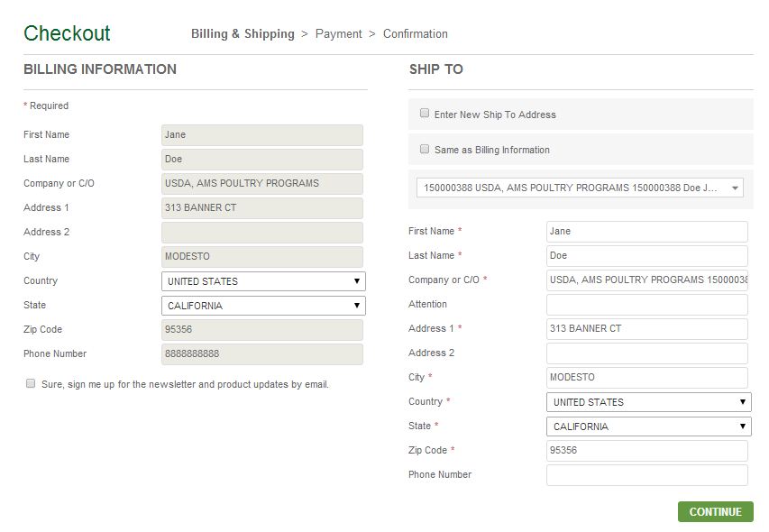Tick 'Same as Billing Information' checkbox
This screenshot has width=769, height=532.
(425, 149)
